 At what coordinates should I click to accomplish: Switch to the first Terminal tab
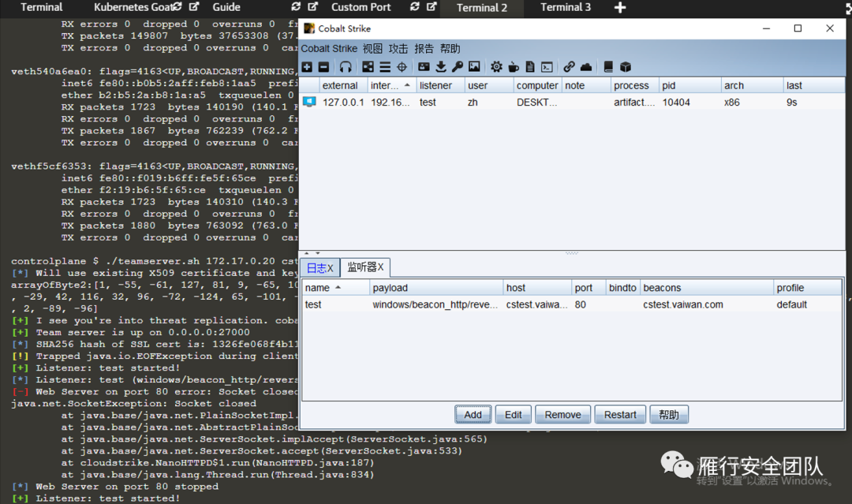click(x=41, y=7)
